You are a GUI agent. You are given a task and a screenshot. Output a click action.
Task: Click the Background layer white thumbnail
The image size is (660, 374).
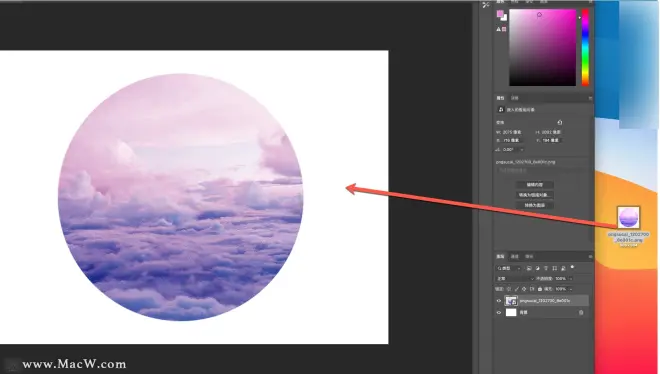pos(511,313)
